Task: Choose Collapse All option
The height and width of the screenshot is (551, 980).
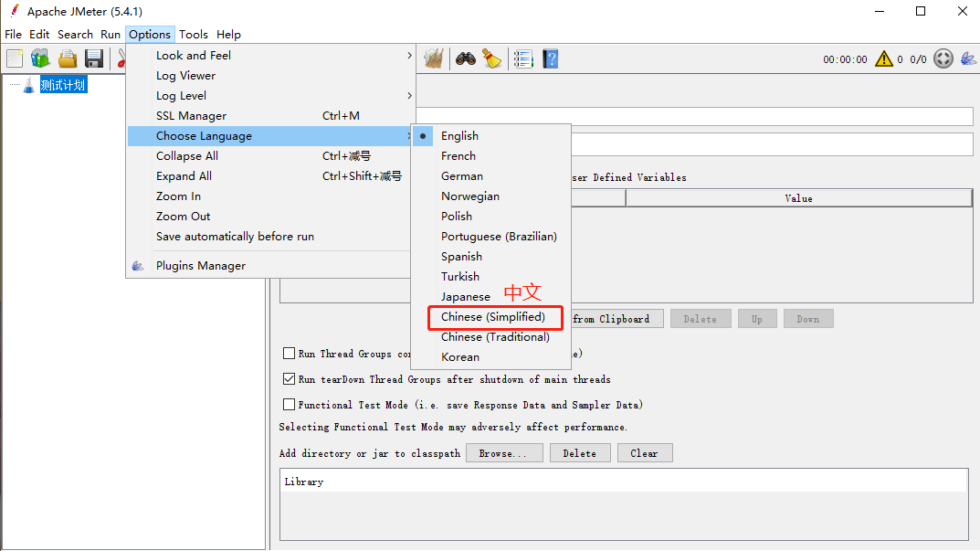Action: [270, 155]
